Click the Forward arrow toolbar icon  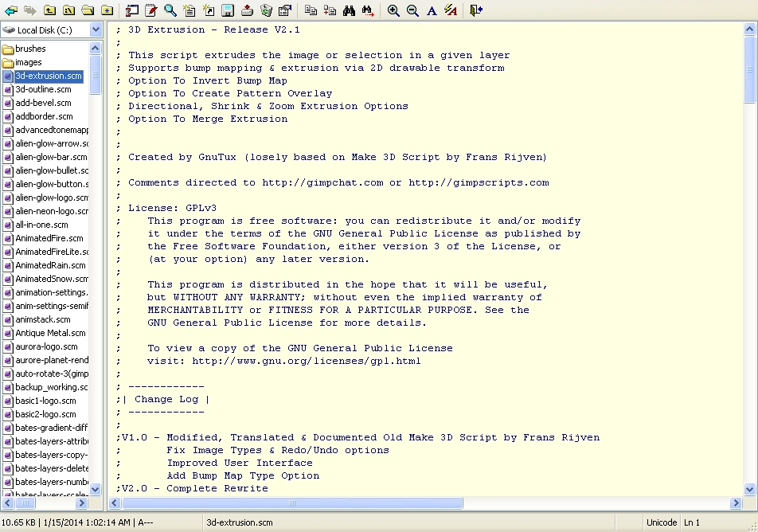click(x=30, y=10)
